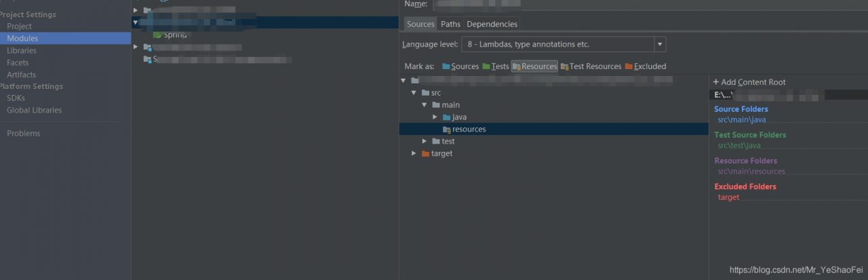Click the Excluded Folders heading
868x280 pixels.
click(x=745, y=186)
